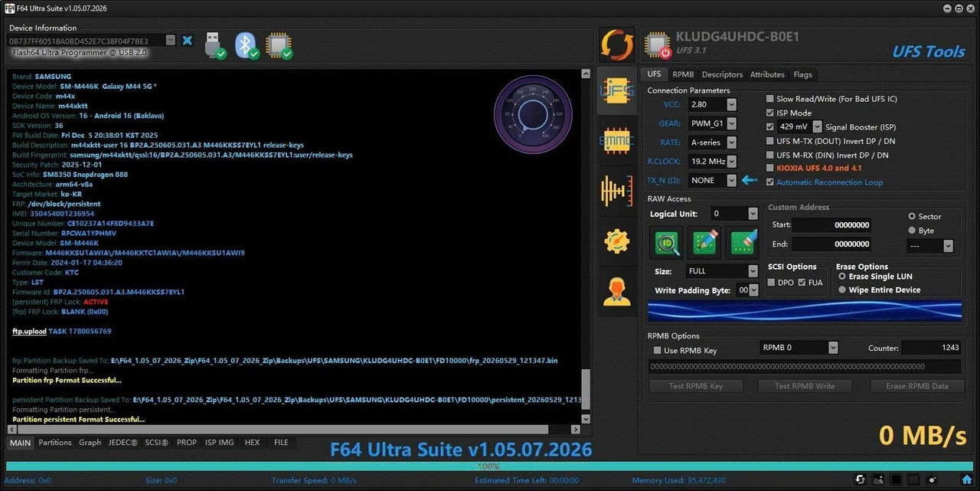Switch to the RPMB tab

tap(683, 74)
